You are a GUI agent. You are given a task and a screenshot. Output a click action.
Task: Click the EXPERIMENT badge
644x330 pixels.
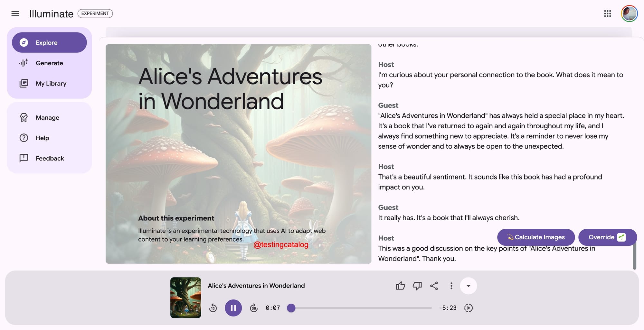point(95,14)
